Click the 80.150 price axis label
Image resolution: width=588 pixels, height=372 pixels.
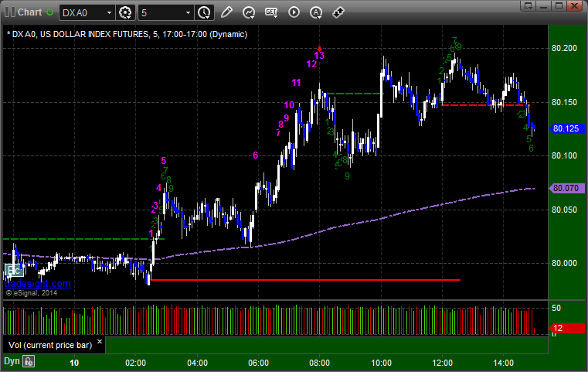564,102
